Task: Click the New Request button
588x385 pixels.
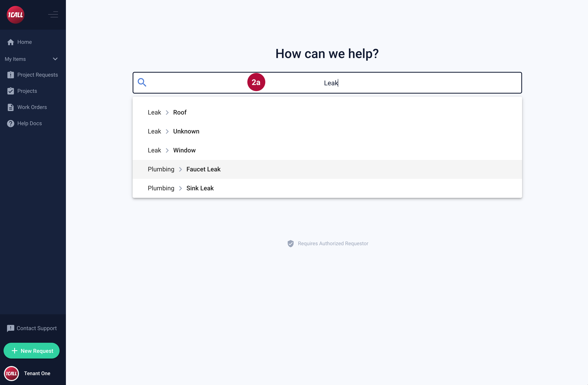Action: [x=32, y=351]
